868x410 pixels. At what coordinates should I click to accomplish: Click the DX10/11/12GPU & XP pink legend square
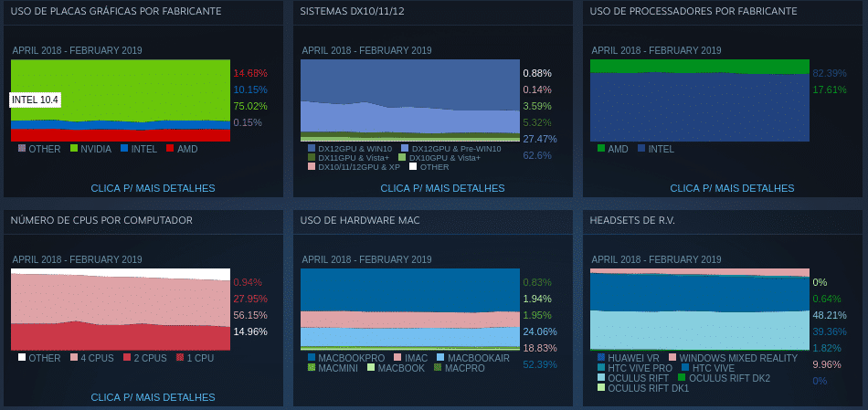click(311, 166)
